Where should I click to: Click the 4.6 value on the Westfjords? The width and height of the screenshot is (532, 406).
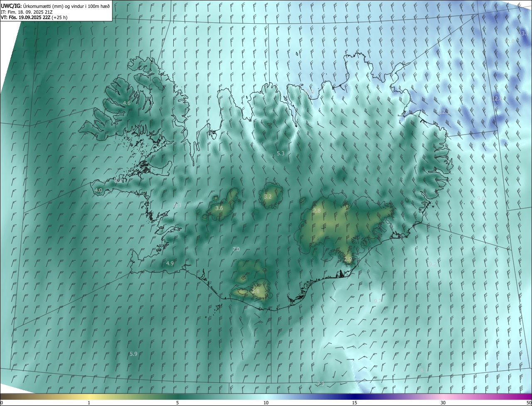click(x=127, y=103)
